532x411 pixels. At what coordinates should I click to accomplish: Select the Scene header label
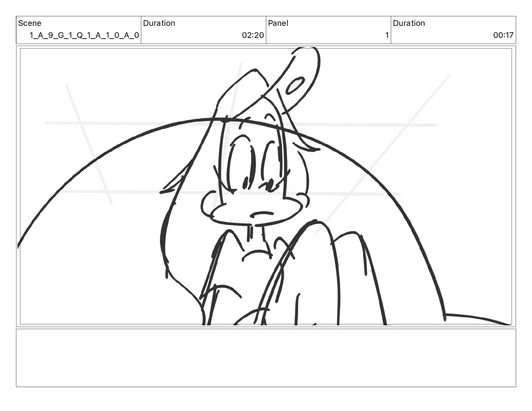[30, 23]
